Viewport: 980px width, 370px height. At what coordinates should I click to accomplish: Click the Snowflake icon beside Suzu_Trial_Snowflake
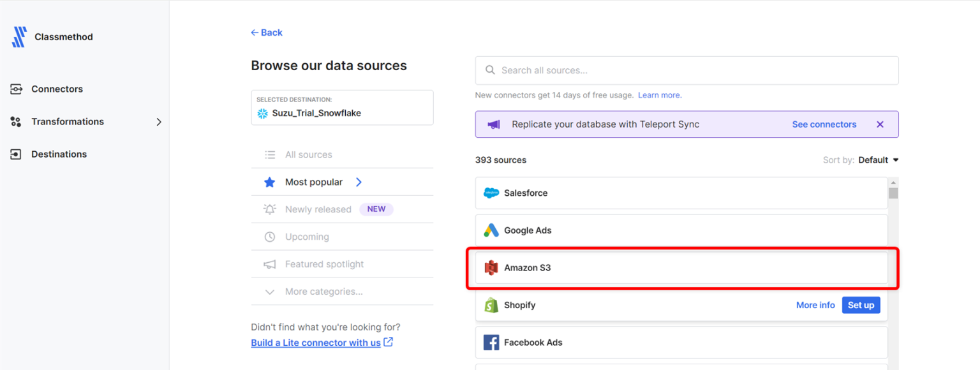[x=262, y=113]
